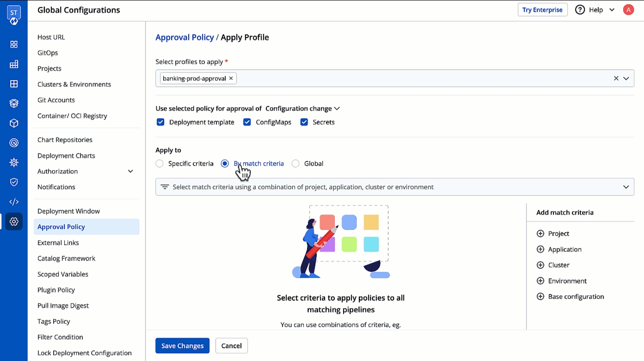The width and height of the screenshot is (644, 361).
Task: Go to Scoped Variables settings
Action: click(x=63, y=274)
